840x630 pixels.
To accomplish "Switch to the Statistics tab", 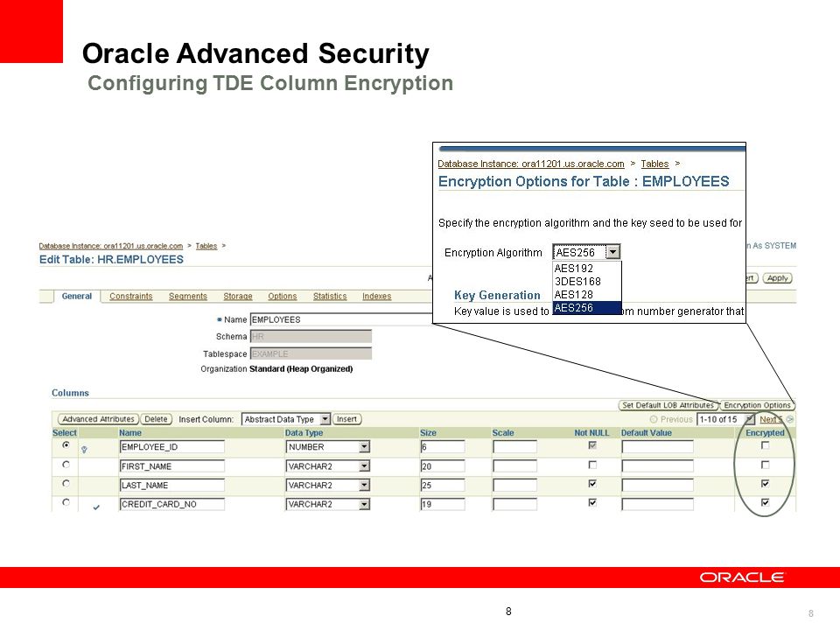I will (330, 297).
